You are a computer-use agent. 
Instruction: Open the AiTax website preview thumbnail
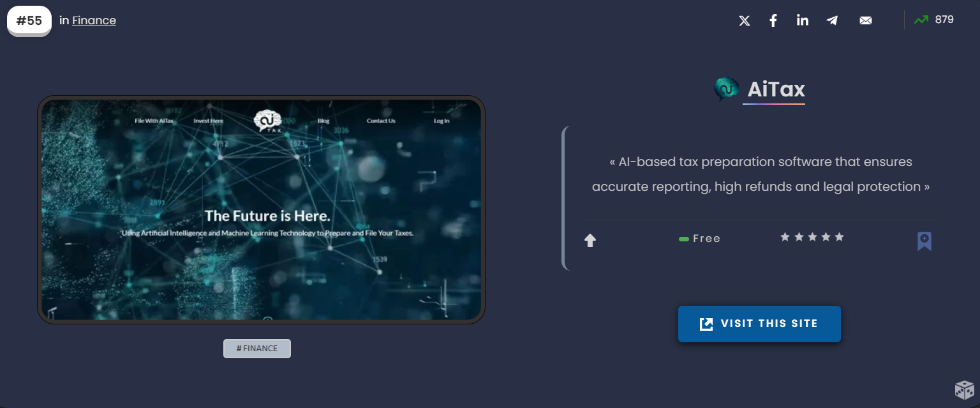[261, 209]
